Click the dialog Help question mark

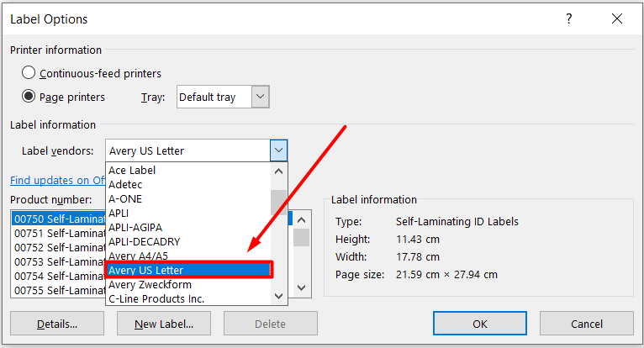(x=569, y=18)
